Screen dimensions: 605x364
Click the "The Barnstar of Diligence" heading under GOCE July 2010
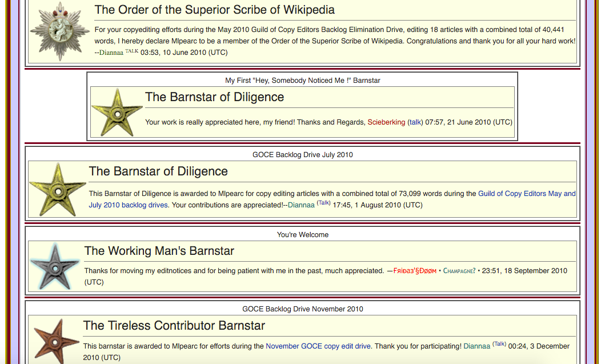tap(158, 171)
